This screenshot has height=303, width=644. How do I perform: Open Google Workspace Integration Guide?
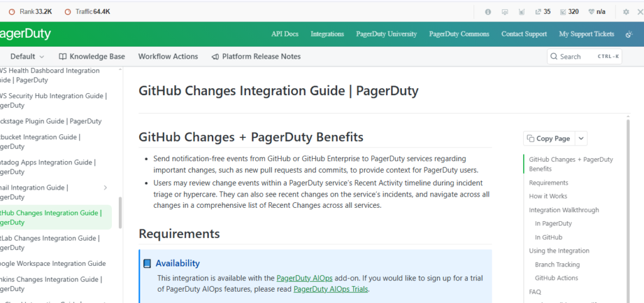tap(53, 263)
